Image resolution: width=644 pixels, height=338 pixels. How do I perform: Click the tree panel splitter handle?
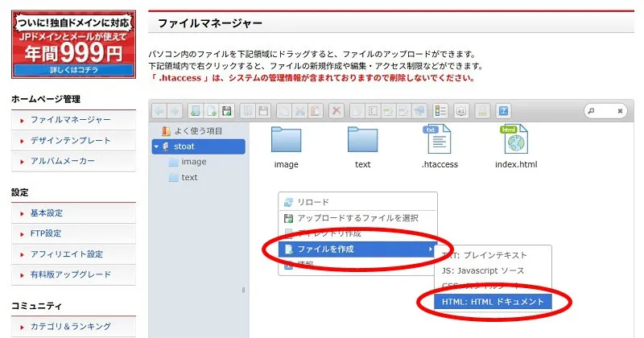click(x=244, y=290)
